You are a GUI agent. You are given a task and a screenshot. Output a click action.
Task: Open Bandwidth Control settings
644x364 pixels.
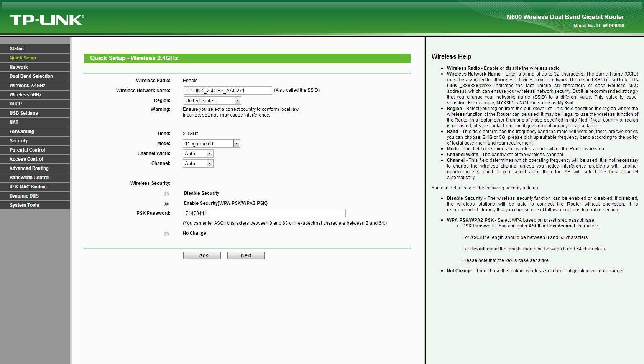pos(35,178)
